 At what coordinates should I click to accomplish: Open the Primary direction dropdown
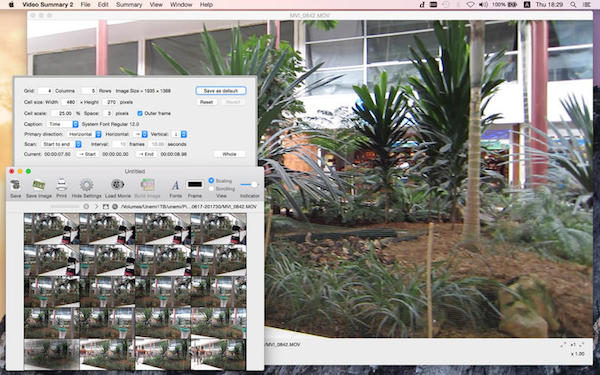85,134
